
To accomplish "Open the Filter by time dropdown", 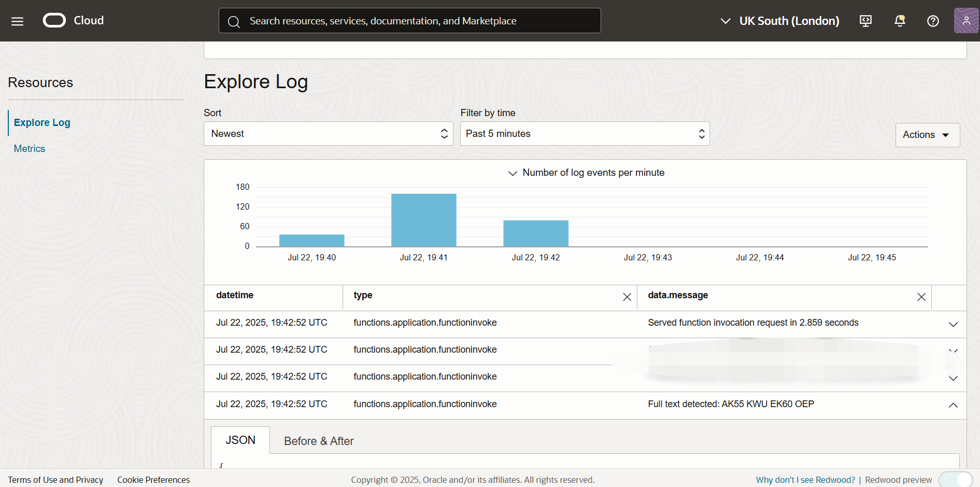I will click(x=585, y=134).
